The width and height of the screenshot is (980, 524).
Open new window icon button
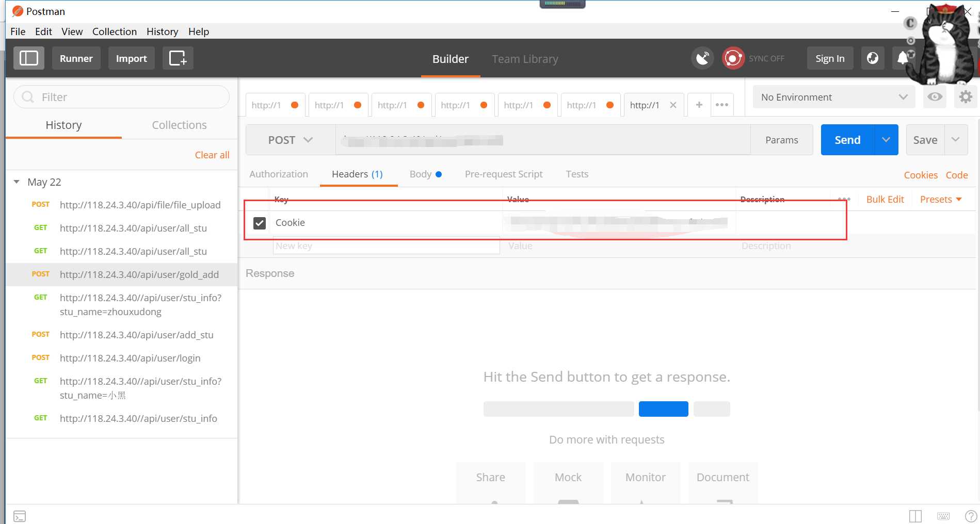click(x=178, y=58)
